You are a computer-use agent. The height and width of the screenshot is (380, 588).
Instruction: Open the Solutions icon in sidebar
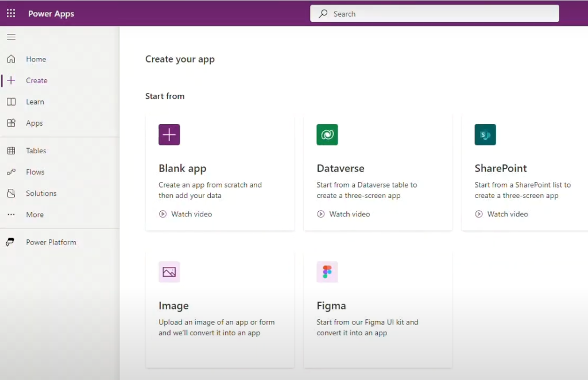11,193
